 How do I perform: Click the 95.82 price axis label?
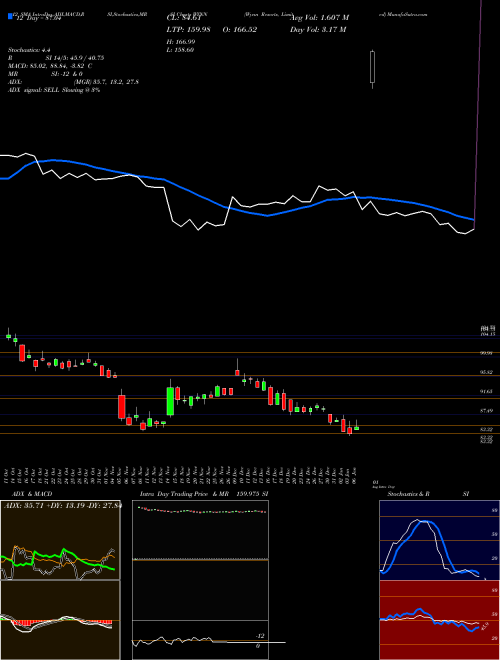point(486,372)
